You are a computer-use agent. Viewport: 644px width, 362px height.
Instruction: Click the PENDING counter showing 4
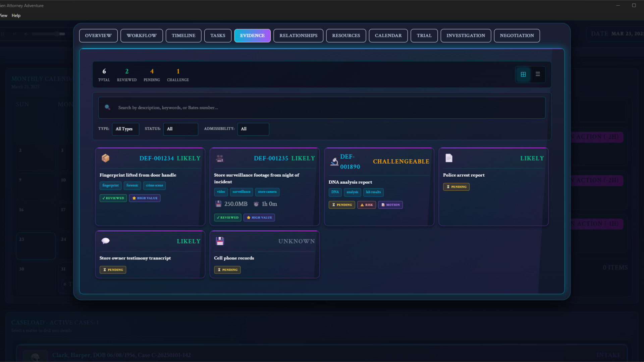152,74
